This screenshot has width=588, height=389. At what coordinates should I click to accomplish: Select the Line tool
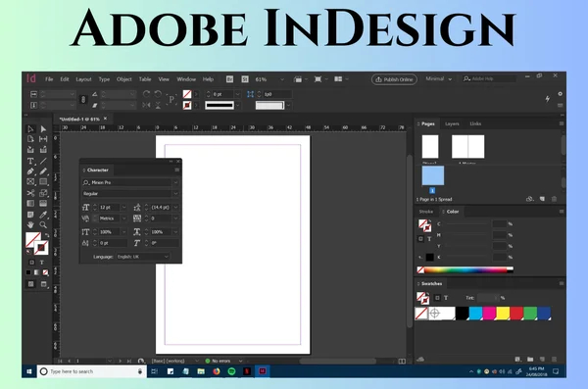43,161
